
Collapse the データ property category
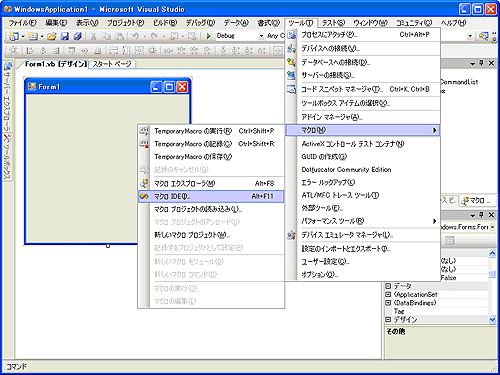(388, 286)
